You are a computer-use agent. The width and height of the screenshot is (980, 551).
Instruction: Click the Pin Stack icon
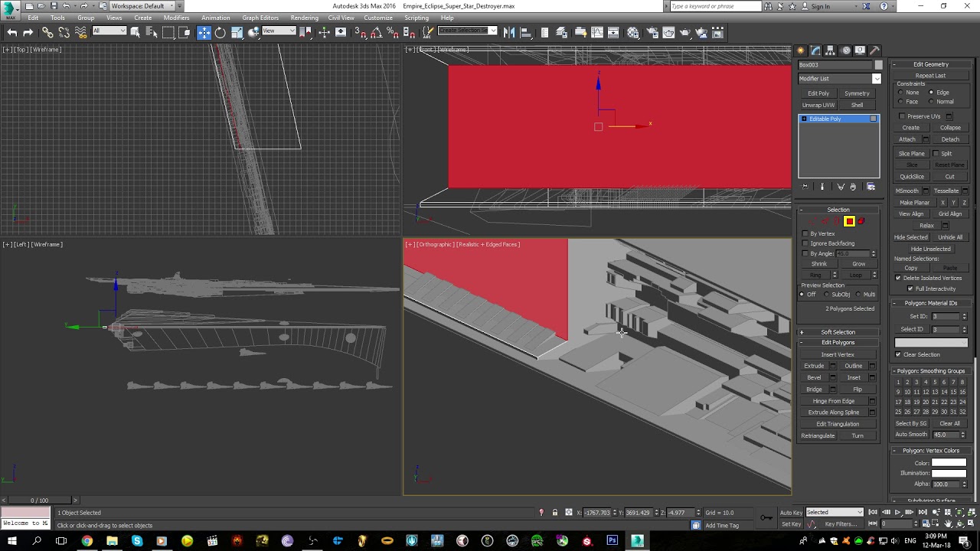pyautogui.click(x=805, y=187)
